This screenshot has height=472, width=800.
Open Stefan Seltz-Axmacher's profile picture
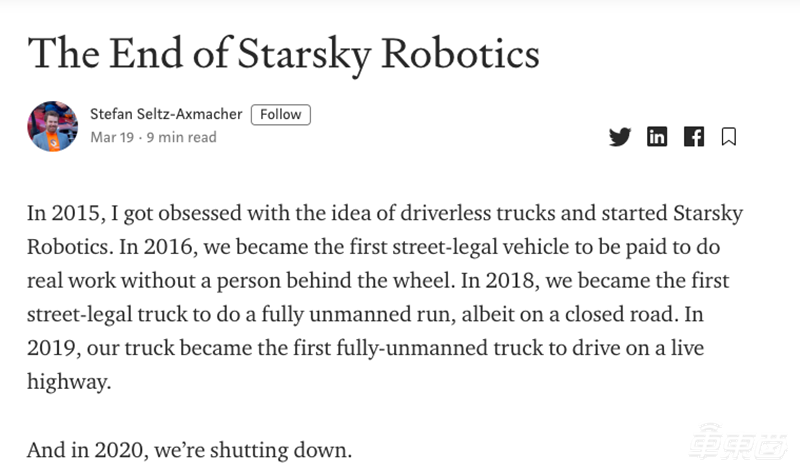pyautogui.click(x=52, y=126)
